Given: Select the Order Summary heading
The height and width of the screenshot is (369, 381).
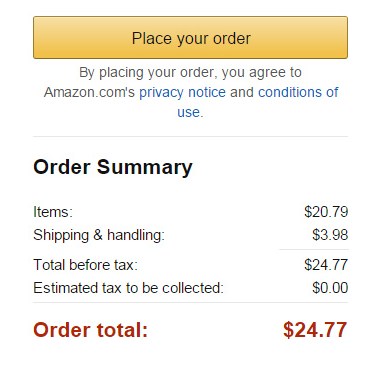Looking at the screenshot, I should tap(113, 167).
